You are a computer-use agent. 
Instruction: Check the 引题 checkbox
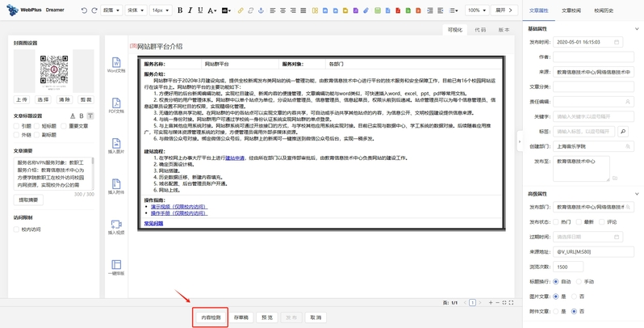(x=16, y=126)
